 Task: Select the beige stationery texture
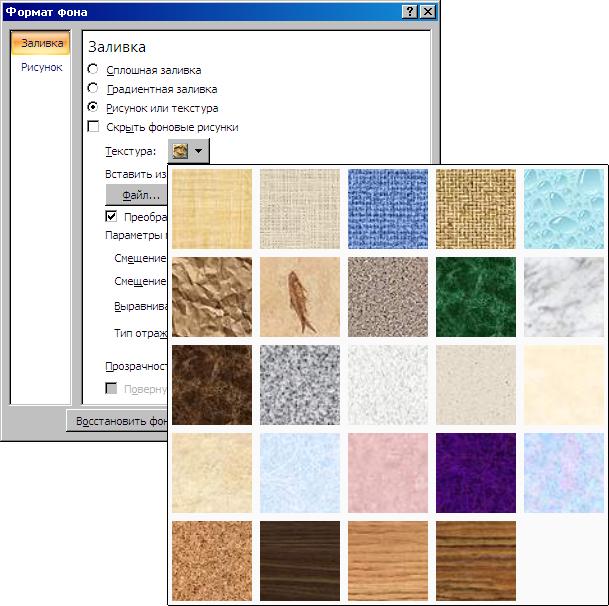(x=212, y=473)
